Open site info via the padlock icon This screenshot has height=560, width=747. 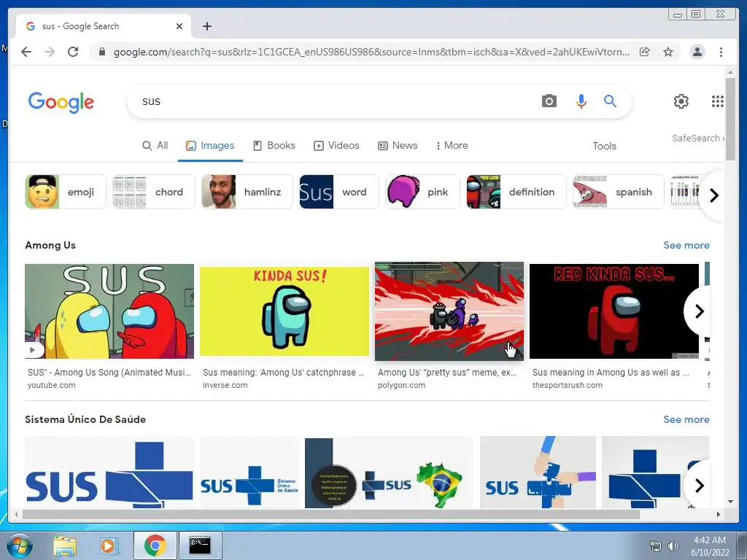(101, 52)
